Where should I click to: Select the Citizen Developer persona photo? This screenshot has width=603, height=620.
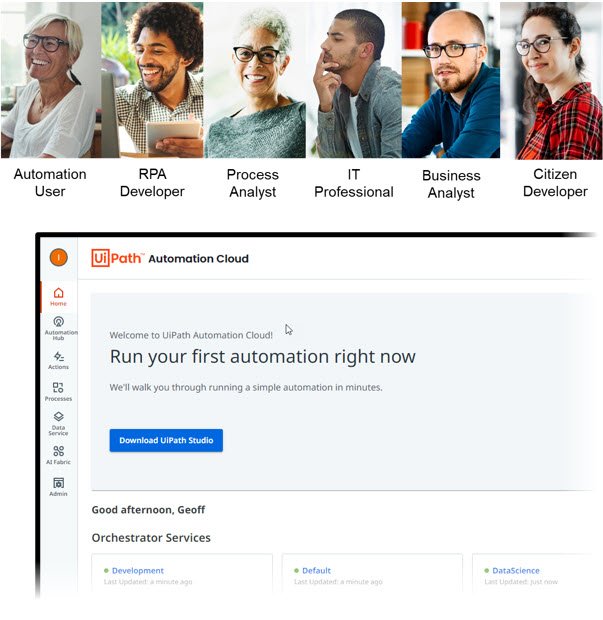point(552,80)
